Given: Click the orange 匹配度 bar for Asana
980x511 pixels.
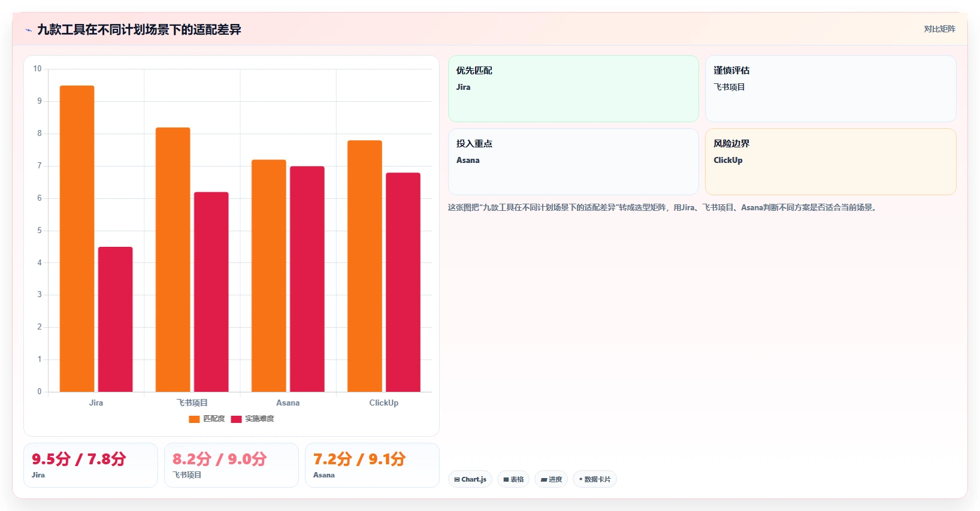Looking at the screenshot, I should tap(269, 276).
